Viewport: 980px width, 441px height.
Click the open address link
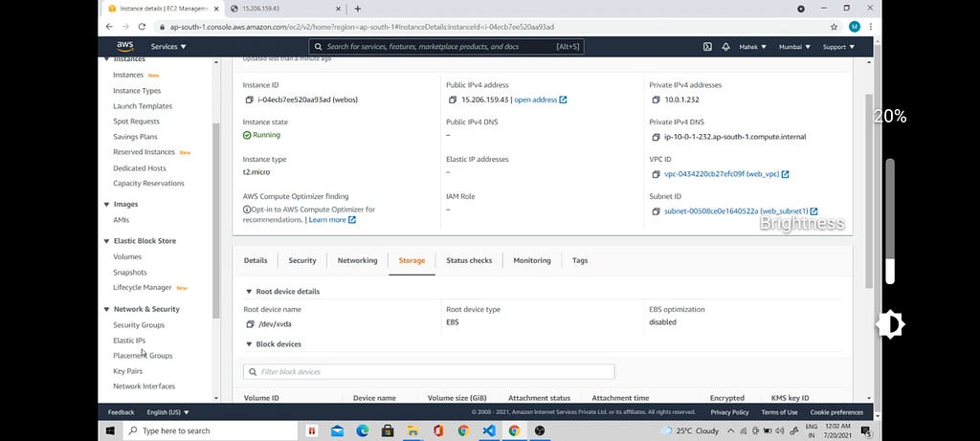coord(536,99)
